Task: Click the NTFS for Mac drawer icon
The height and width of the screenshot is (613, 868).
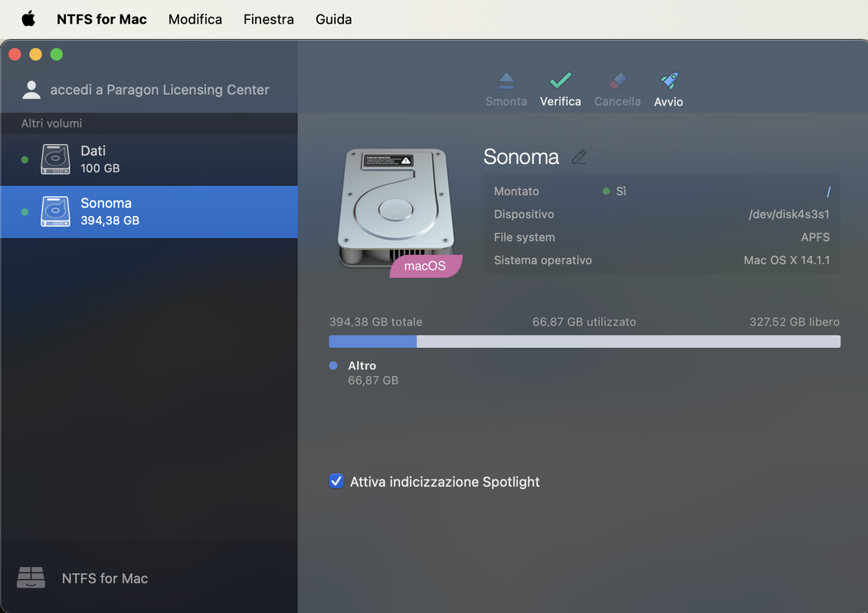Action: tap(31, 578)
